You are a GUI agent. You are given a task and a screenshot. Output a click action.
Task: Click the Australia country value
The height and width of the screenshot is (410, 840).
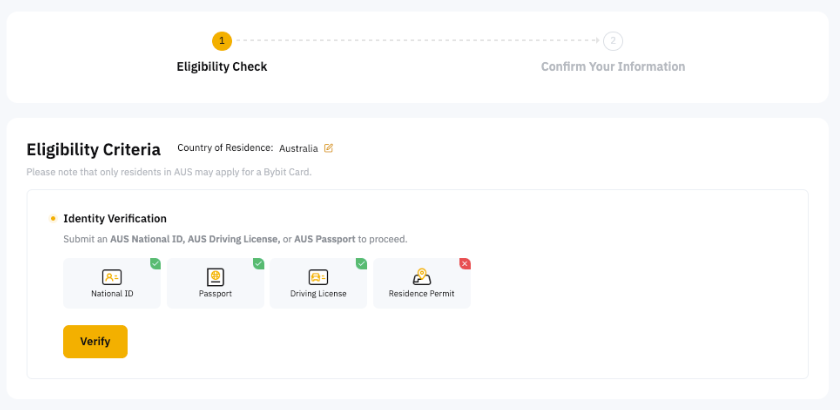298,148
